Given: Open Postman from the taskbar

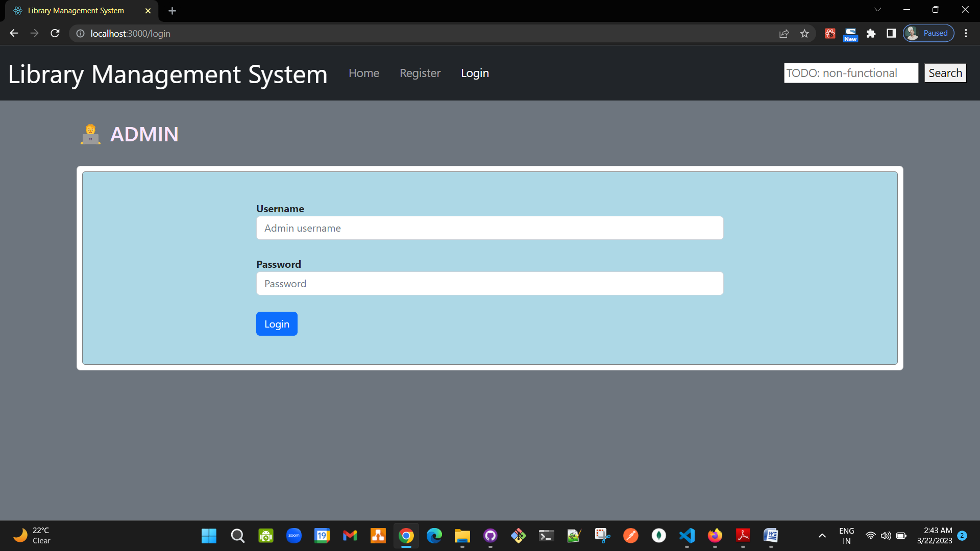Looking at the screenshot, I should 631,536.
